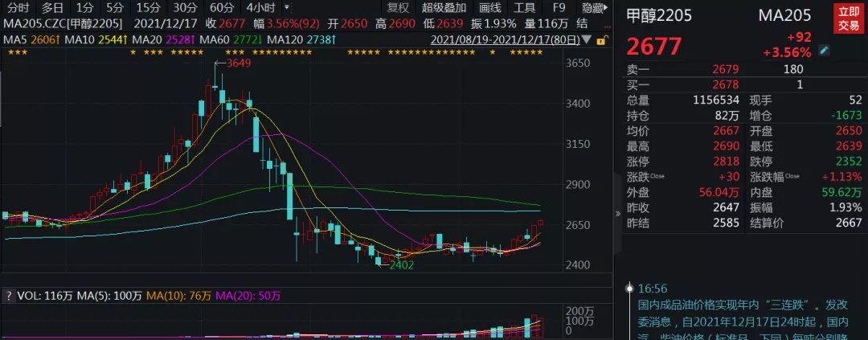Switch to the 分时 chart tab
The width and height of the screenshot is (868, 340).
pos(18,8)
